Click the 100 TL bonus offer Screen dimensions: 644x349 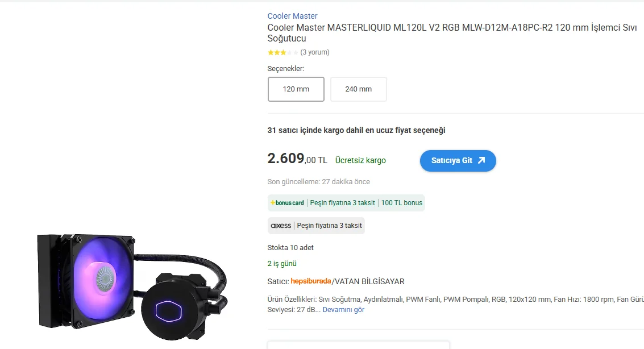pyautogui.click(x=402, y=203)
